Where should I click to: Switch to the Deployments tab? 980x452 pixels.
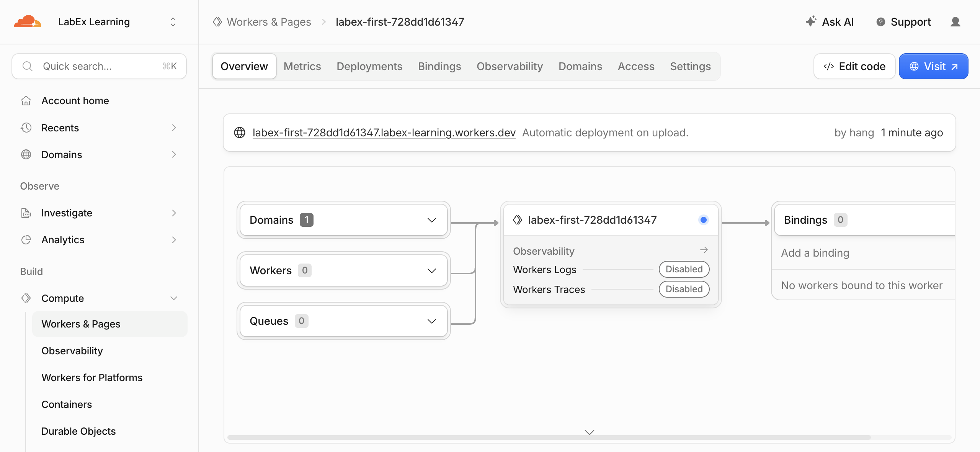pyautogui.click(x=369, y=66)
